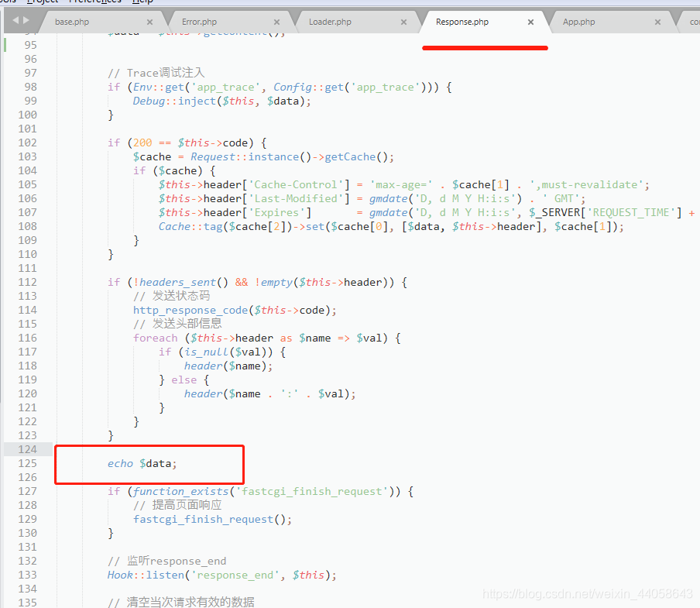Click the 'Last-Modified' header string

pyautogui.click(x=296, y=198)
